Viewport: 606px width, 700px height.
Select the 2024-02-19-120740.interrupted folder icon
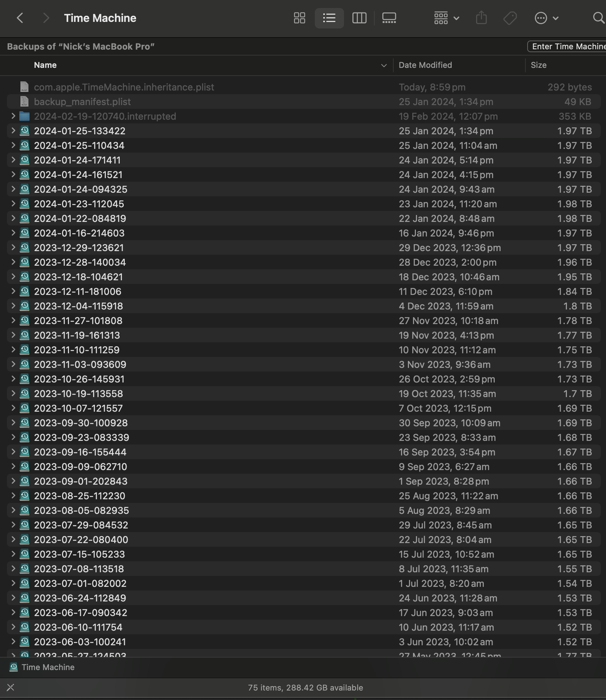[24, 116]
